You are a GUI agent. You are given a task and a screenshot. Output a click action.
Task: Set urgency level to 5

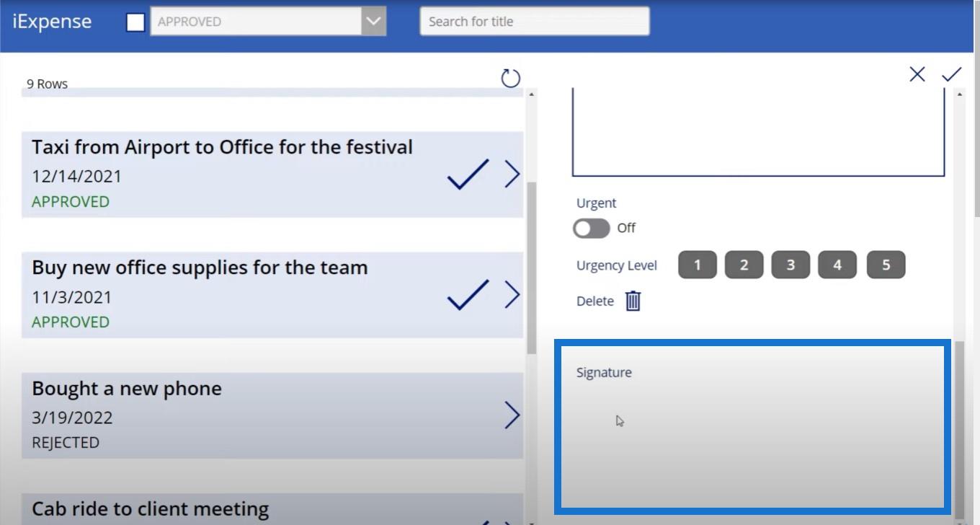886,265
